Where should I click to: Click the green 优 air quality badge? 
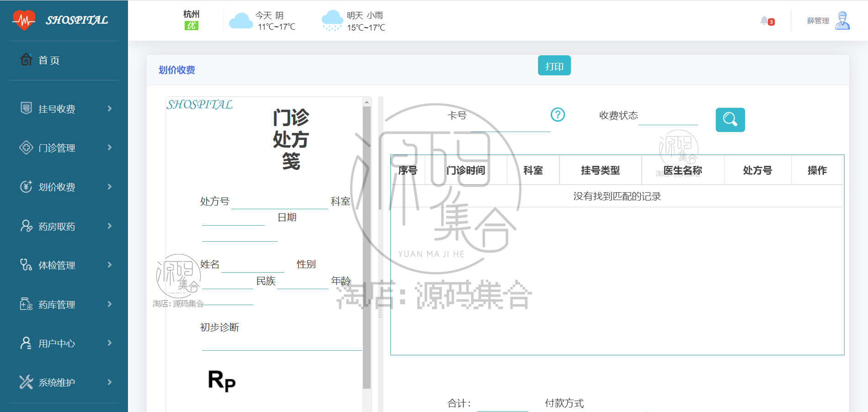(x=191, y=26)
